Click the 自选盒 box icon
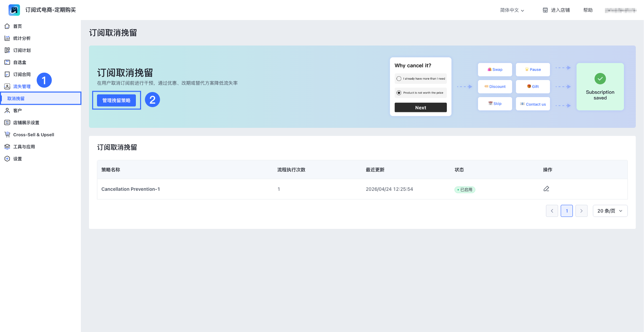The image size is (644, 332). 7,62
